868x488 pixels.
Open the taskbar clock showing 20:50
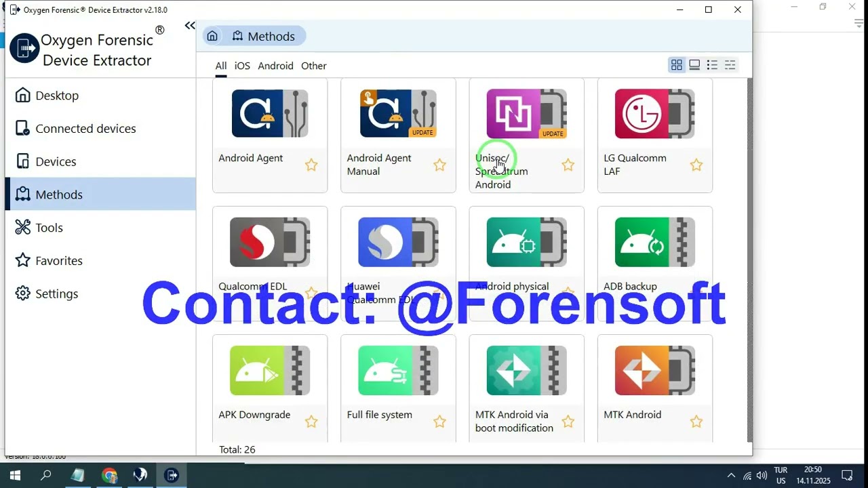tap(813, 475)
